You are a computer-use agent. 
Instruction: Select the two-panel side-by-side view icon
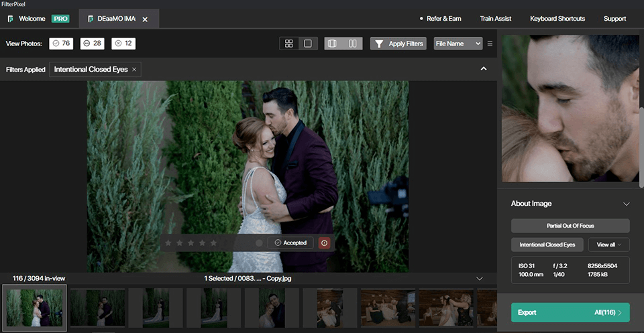(352, 44)
